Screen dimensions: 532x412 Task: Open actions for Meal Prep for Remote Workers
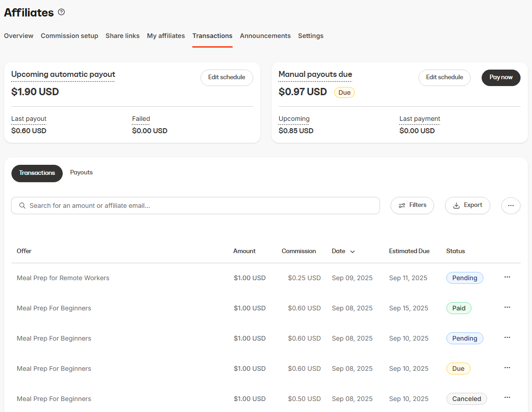coord(507,277)
